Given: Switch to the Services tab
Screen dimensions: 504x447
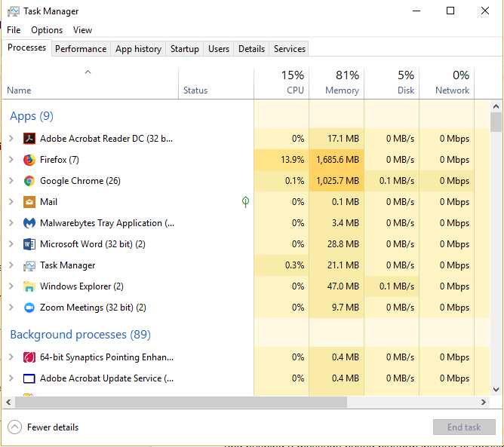Looking at the screenshot, I should pos(290,49).
